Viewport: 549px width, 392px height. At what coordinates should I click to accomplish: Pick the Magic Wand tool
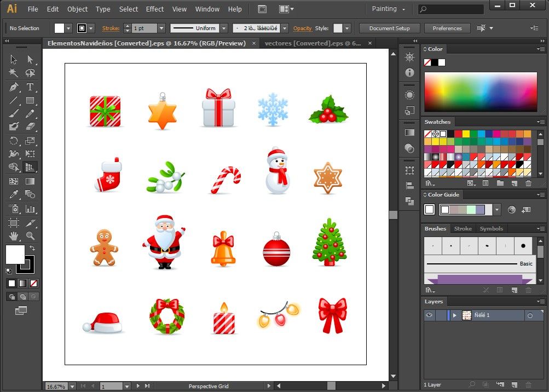pyautogui.click(x=14, y=73)
